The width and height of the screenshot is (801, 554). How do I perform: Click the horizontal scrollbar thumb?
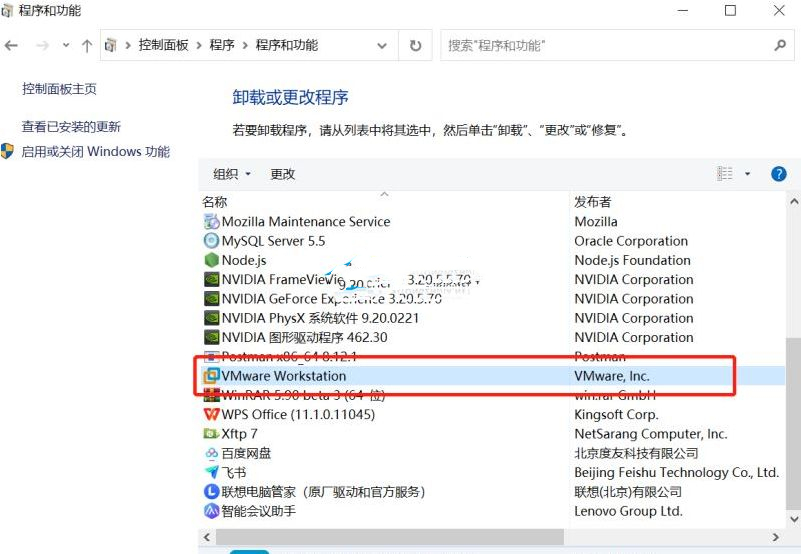click(x=390, y=537)
